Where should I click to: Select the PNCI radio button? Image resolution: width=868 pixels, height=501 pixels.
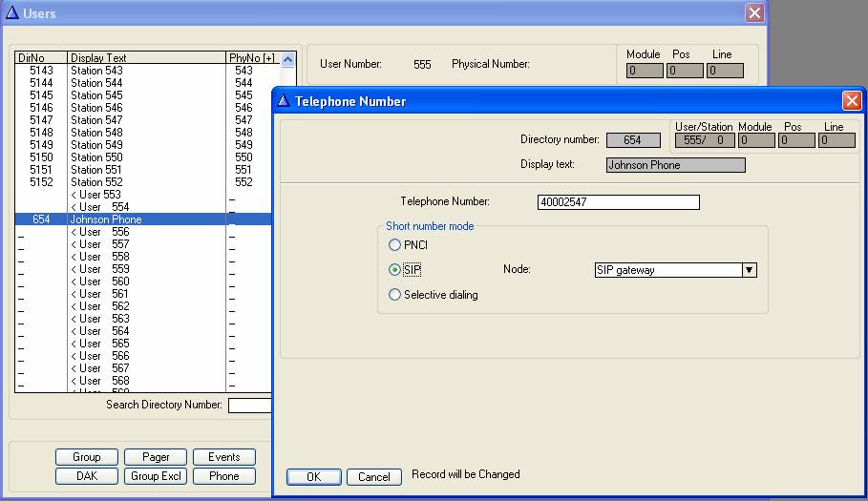click(x=394, y=245)
